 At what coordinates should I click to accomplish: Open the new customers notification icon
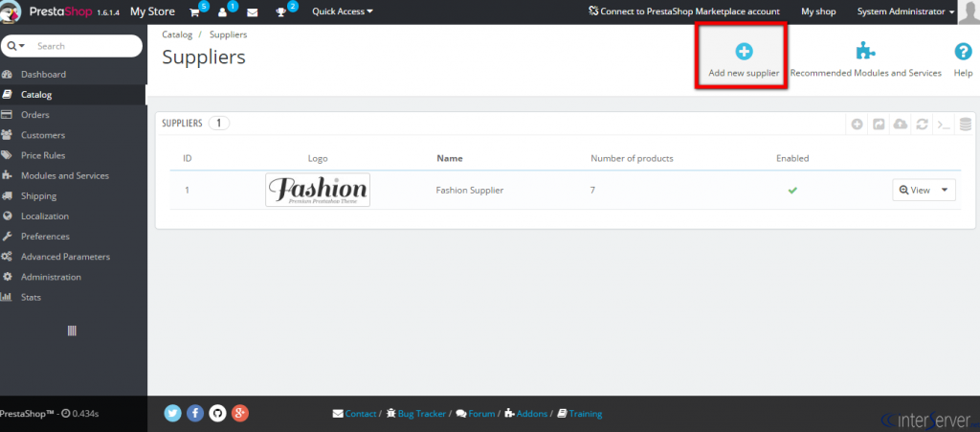[222, 11]
